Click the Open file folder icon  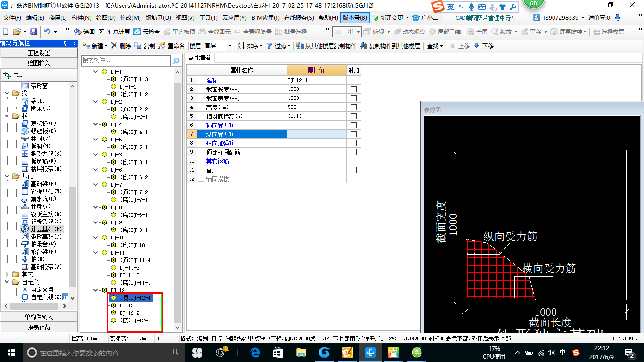click(x=17, y=32)
